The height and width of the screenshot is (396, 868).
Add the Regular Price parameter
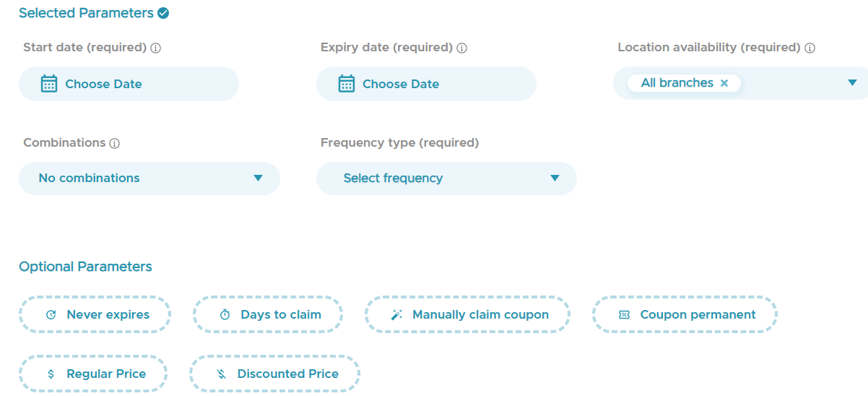tap(93, 374)
